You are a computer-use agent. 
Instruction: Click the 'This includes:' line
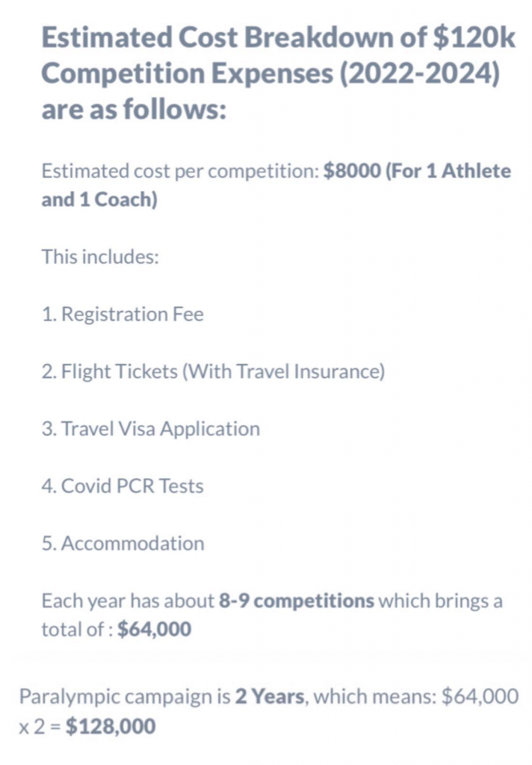tap(101, 257)
